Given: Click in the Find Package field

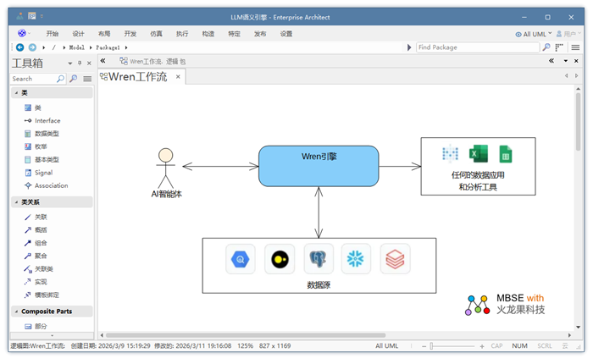Looking at the screenshot, I should pos(477,47).
